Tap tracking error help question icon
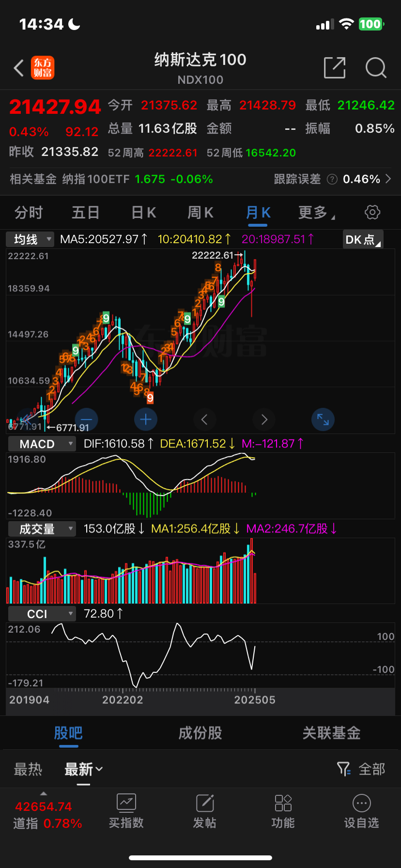401x868 pixels. [332, 179]
